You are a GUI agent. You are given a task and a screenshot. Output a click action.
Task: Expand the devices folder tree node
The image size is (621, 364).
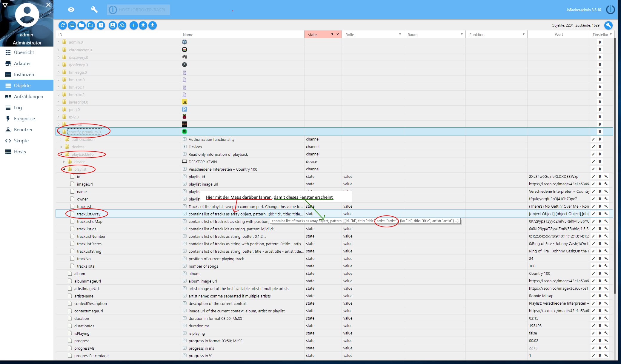pos(61,147)
